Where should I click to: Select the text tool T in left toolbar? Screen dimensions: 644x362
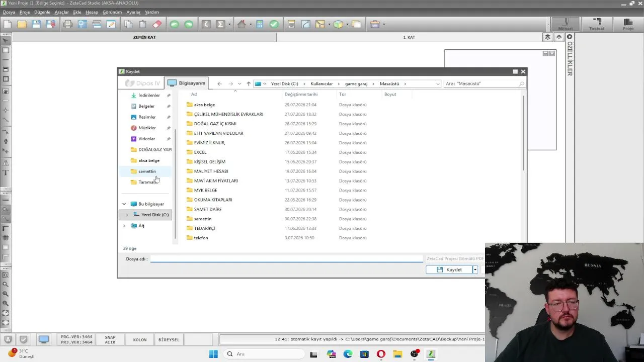coord(6,172)
